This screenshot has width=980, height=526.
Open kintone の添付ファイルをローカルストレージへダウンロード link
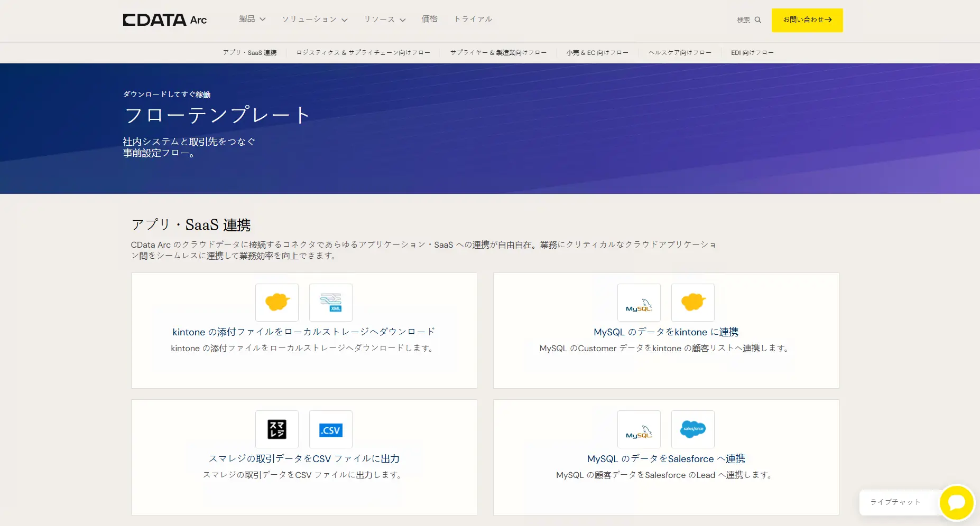[x=304, y=332]
